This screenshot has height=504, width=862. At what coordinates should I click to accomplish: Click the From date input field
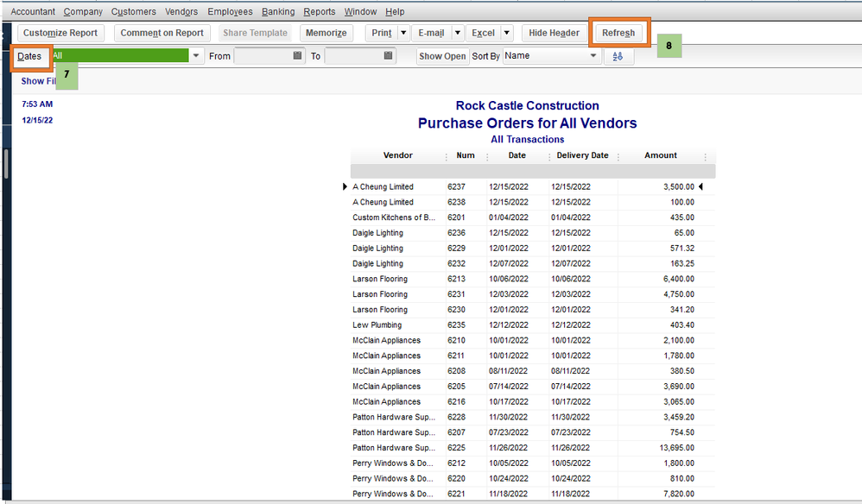point(263,56)
